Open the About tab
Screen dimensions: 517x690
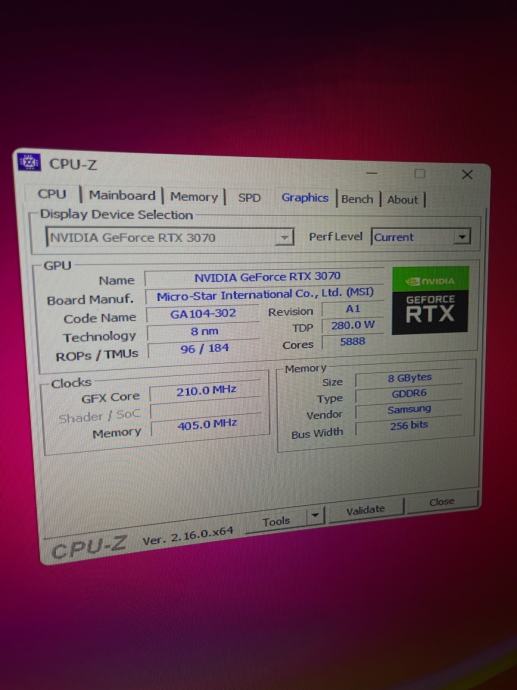click(403, 200)
